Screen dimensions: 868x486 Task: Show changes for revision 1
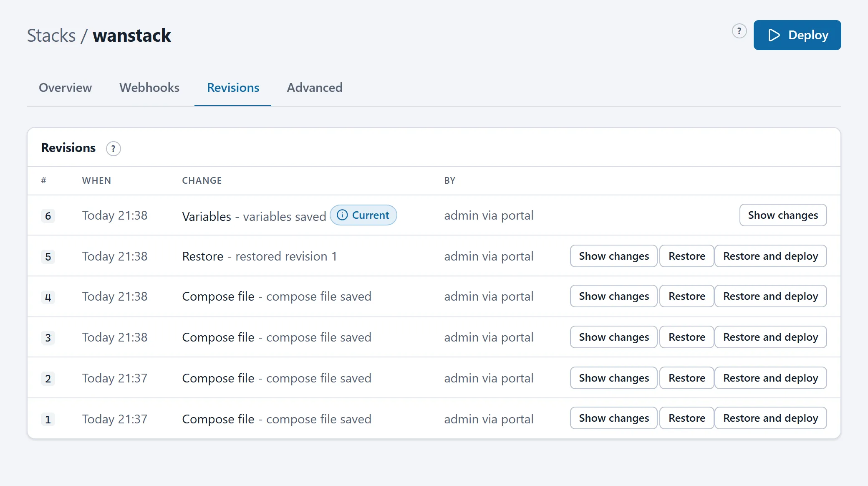click(613, 418)
